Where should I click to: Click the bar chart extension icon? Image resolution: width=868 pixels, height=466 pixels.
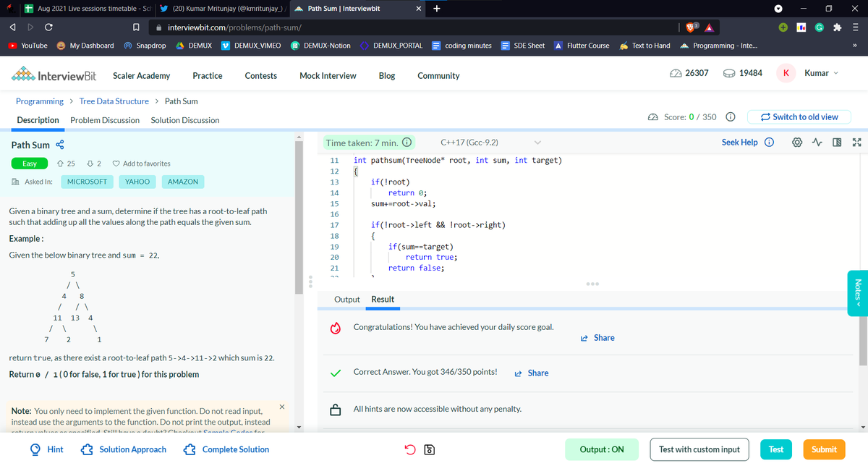tap(802, 27)
